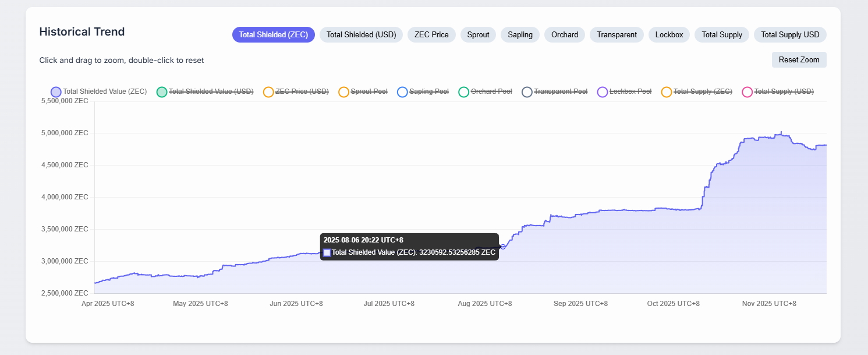Show the Transparent Pool series via legend text
868x355 pixels.
(x=561, y=92)
